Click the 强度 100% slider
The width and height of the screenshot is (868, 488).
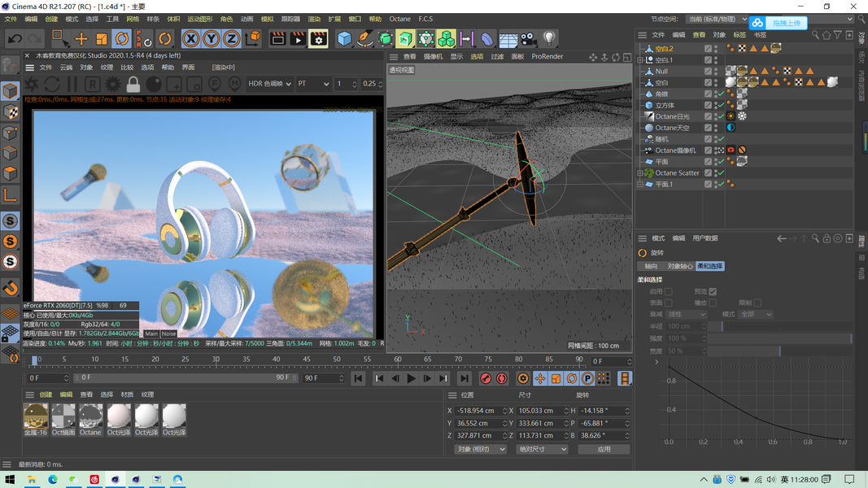[x=779, y=338]
